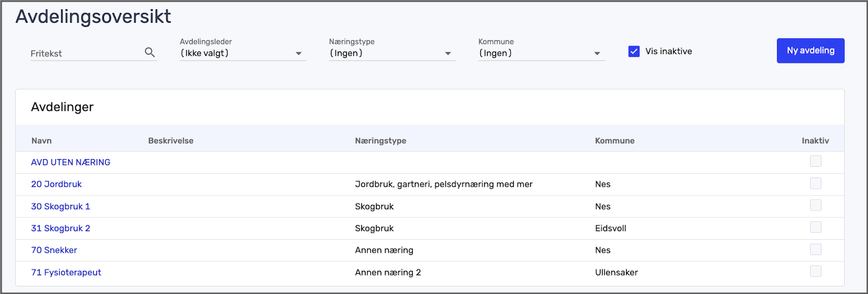The image size is (868, 294).
Task: Toggle Inaktiv checkbox for 70 Snekker
Action: pos(815,250)
